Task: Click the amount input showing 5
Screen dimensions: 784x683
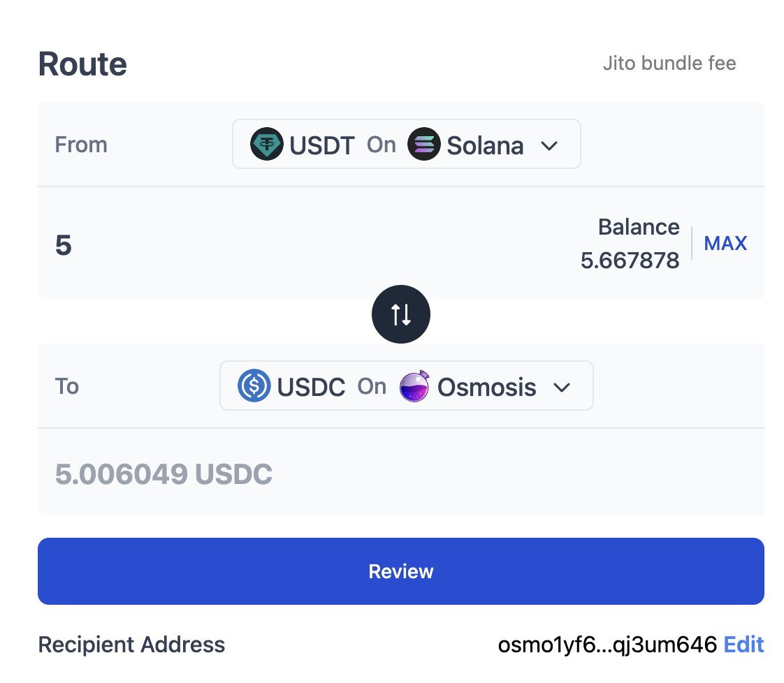Action: [64, 245]
